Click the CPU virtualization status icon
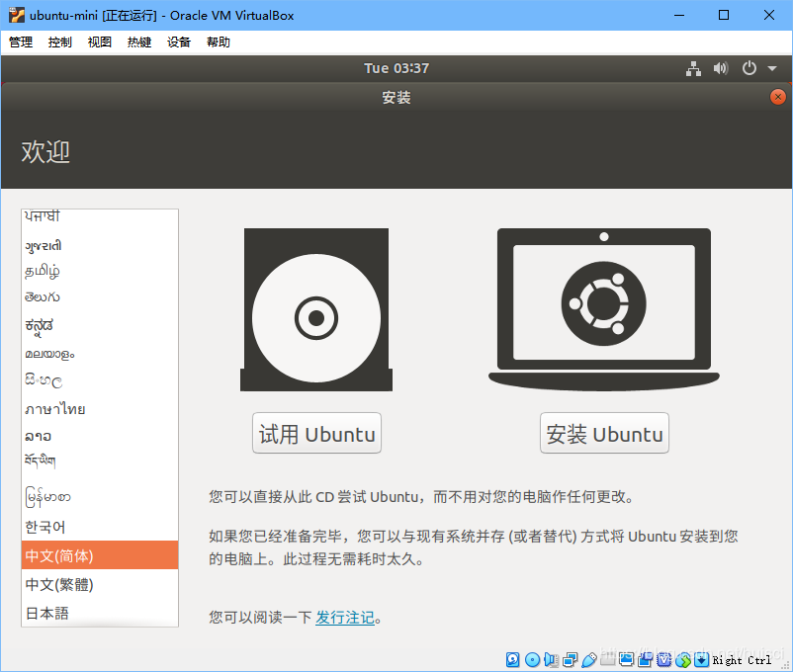793x672 pixels. pos(663,659)
